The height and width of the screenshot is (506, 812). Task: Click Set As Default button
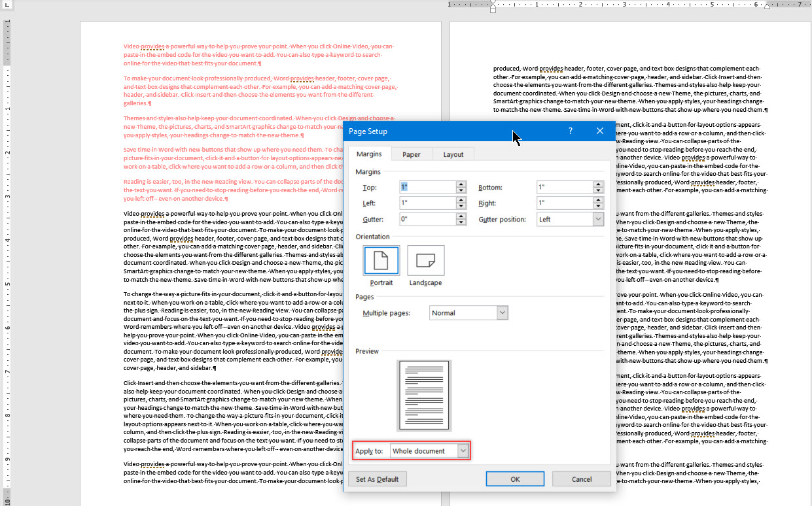(x=377, y=479)
